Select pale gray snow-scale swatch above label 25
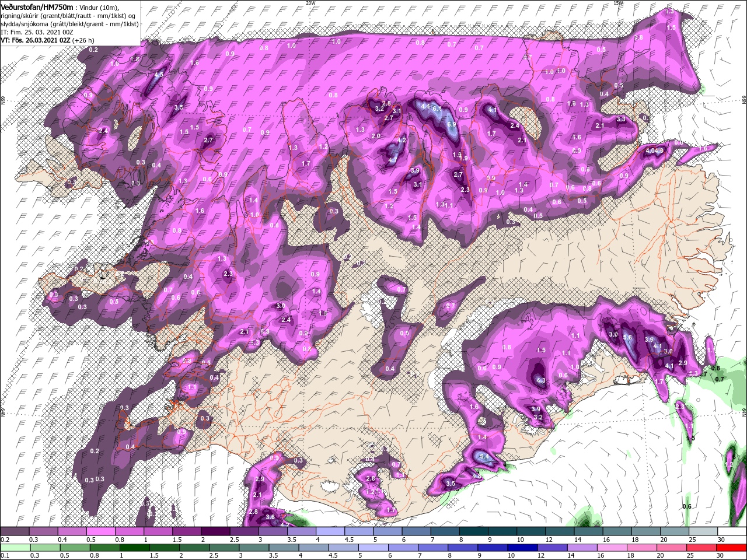747x560 pixels. coord(702,532)
